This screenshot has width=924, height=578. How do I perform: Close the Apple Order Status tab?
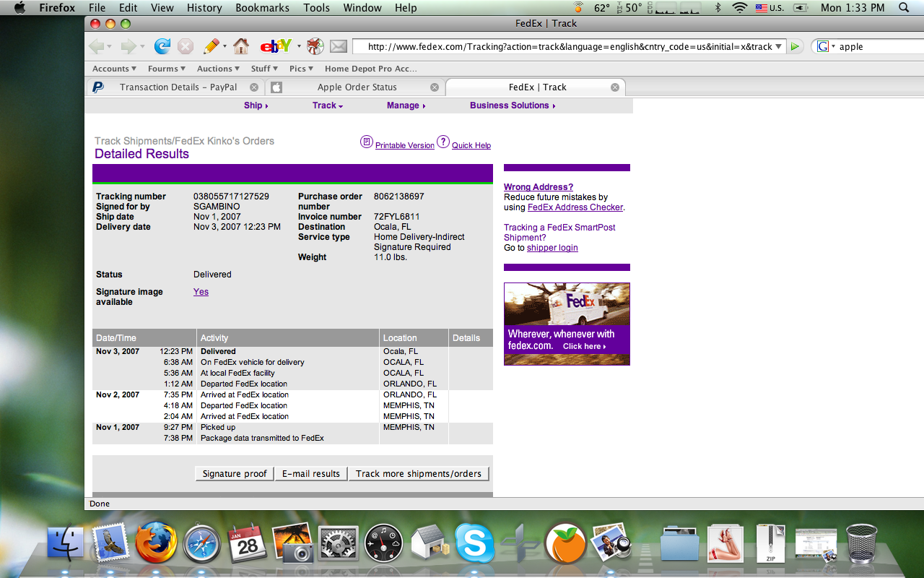[435, 87]
